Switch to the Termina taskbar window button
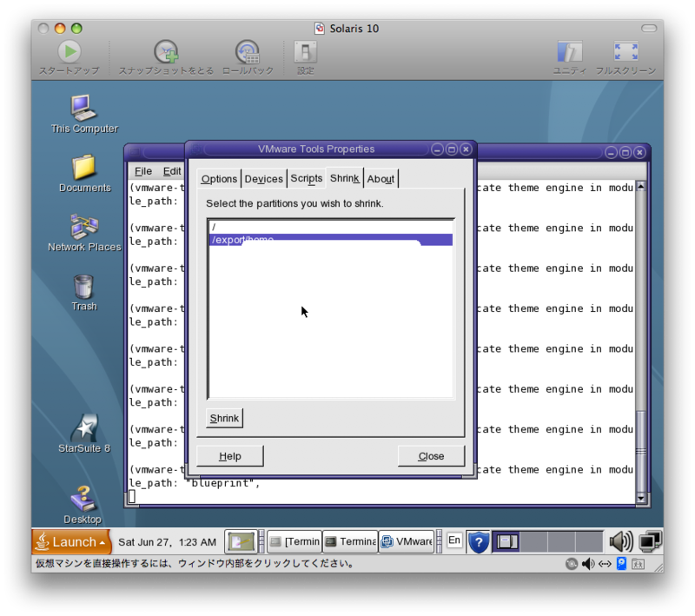The height and width of the screenshot is (616, 695). (x=350, y=541)
